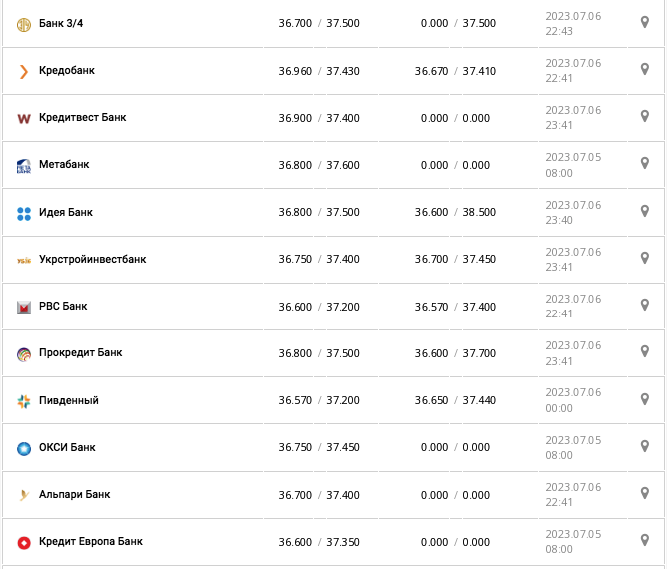Viewport: 667px width, 569px height.
Task: Click the Идея Банк blue dots logo
Action: tap(24, 213)
